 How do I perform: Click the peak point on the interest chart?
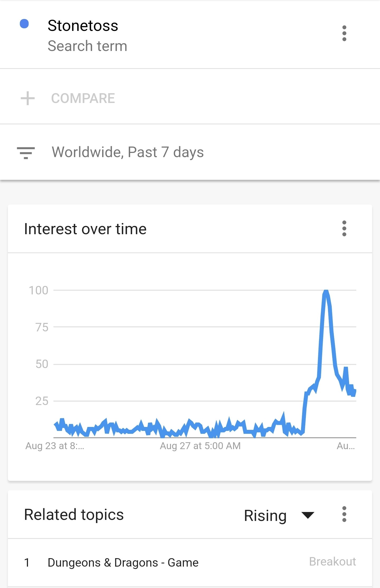tap(326, 291)
